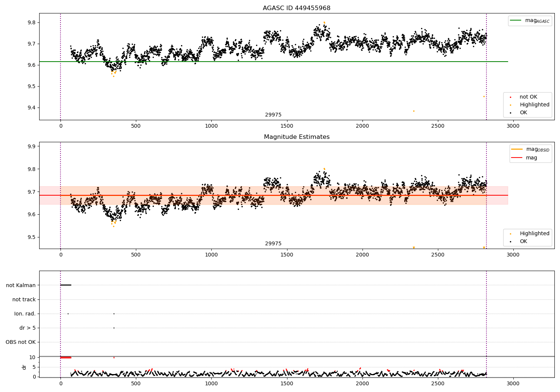
Task: Click the red 'mag' legend entry
Action: (x=525, y=158)
